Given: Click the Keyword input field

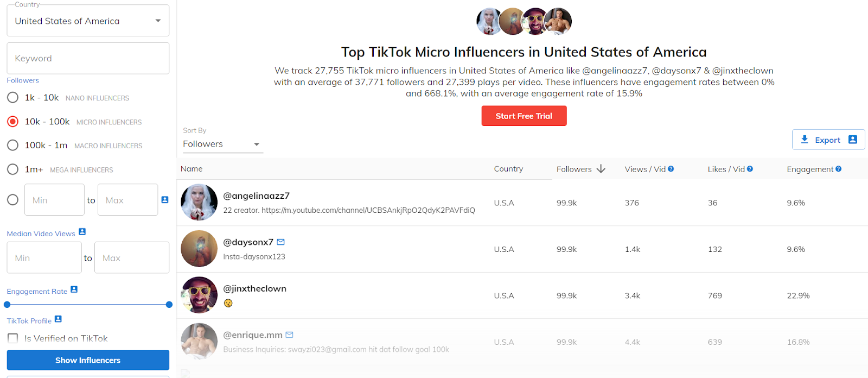Looking at the screenshot, I should point(88,59).
